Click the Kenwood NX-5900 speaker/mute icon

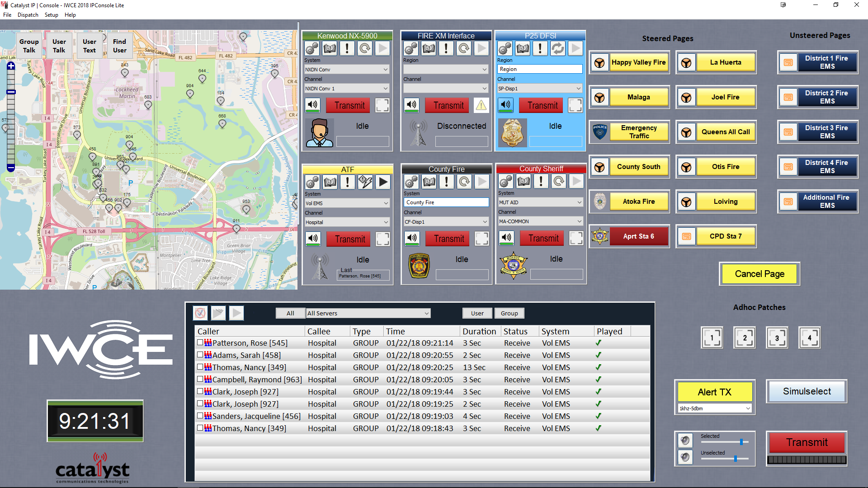tap(312, 105)
